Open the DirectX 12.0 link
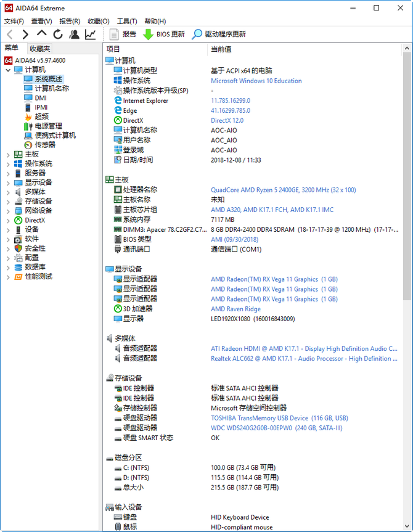Image resolution: width=413 pixels, height=532 pixels. 227,120
